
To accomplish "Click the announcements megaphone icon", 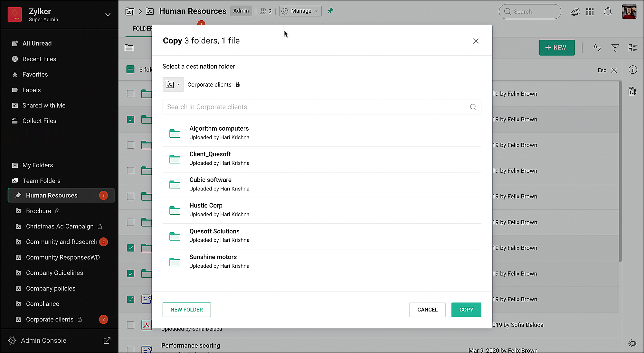I will click(x=575, y=12).
